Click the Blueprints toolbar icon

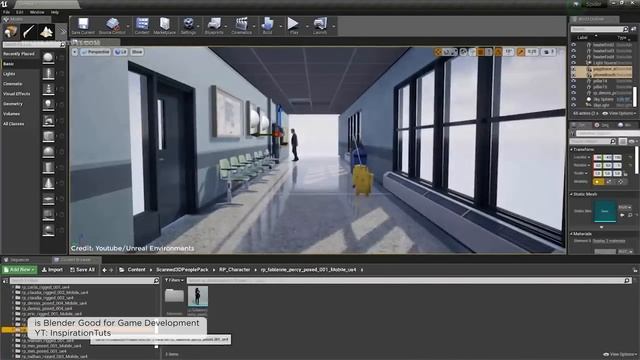(214, 24)
